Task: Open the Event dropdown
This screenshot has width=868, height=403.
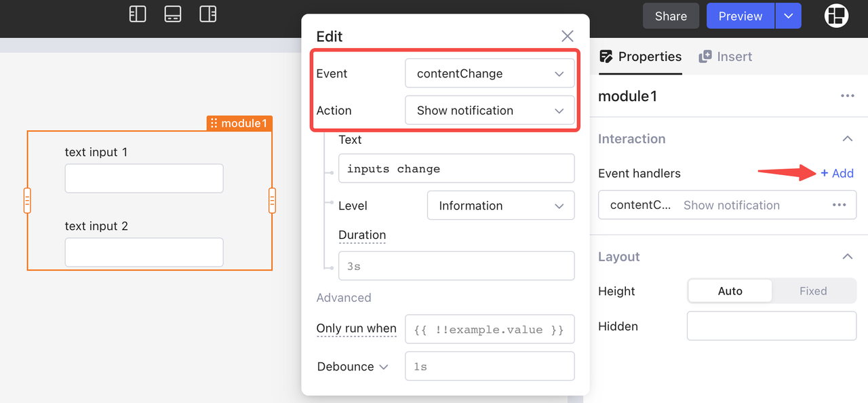Action: 490,74
